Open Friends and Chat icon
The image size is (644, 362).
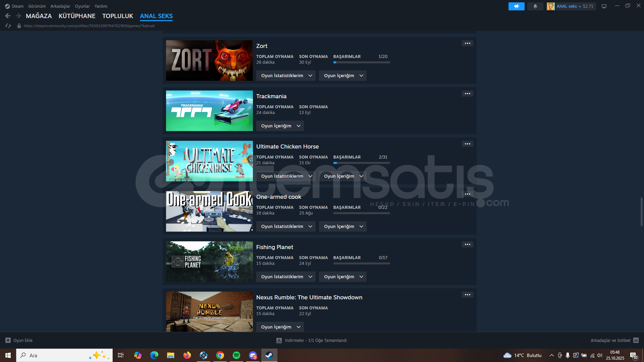point(636,340)
